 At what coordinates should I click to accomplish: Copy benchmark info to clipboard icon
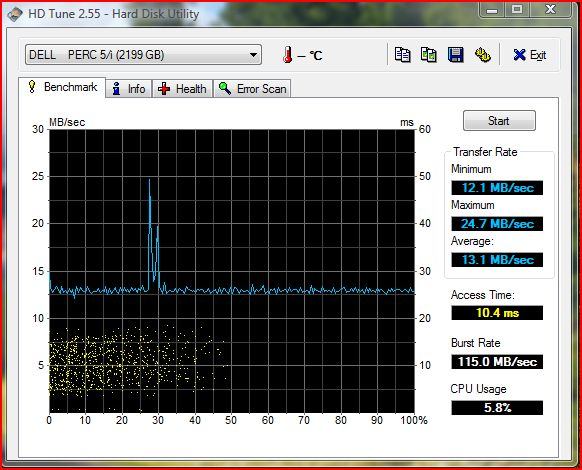402,55
